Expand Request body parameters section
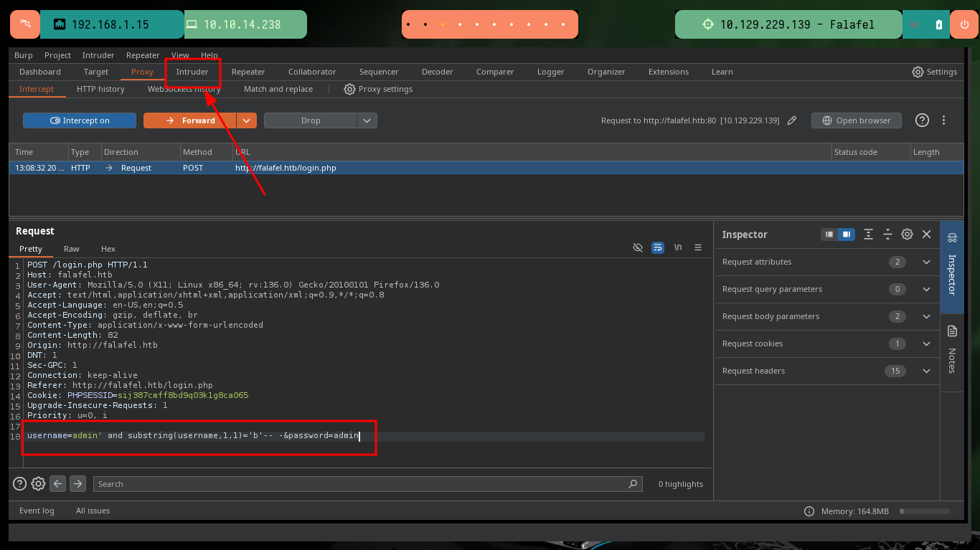Image resolution: width=980 pixels, height=550 pixels. click(x=827, y=316)
